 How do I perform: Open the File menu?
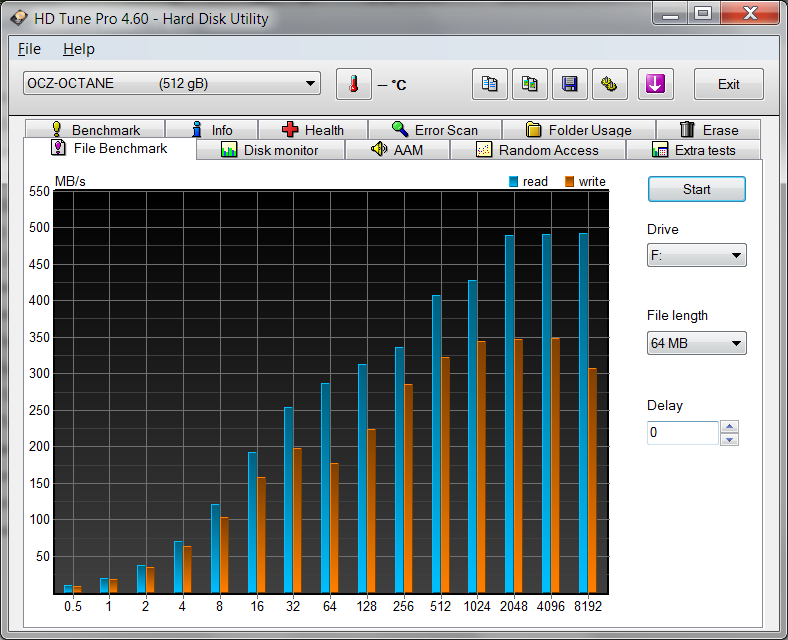29,49
